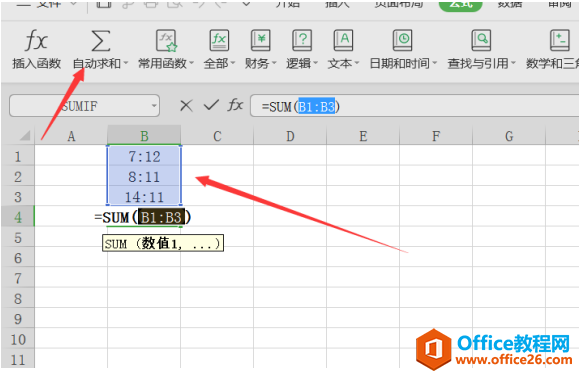The image size is (579, 377).
Task: Open the Logical (逻辑) functions icon
Action: (302, 40)
